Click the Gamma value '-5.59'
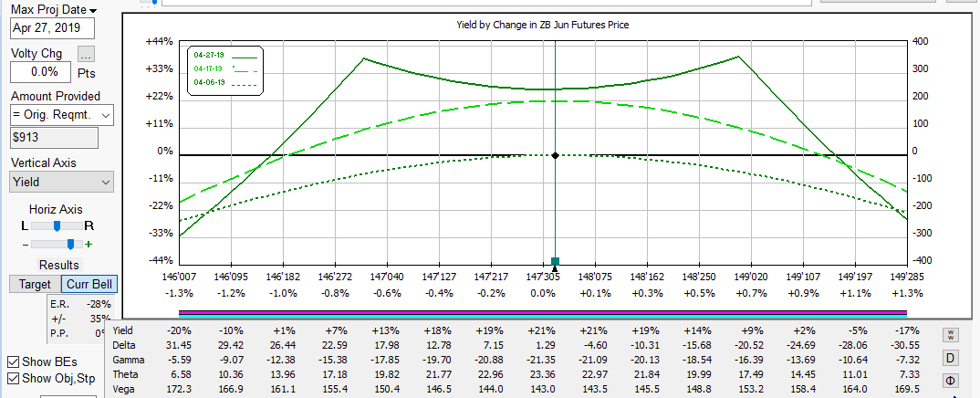This screenshot has width=980, height=398. (179, 360)
